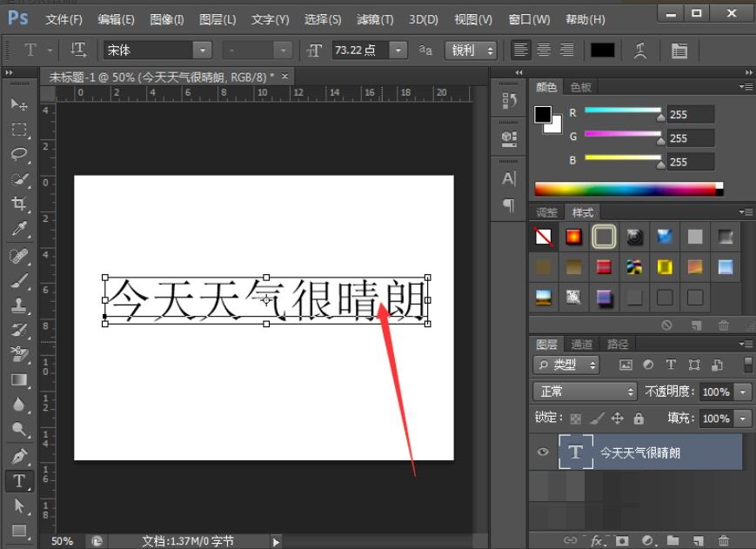Select the Lasso tool

point(18,154)
